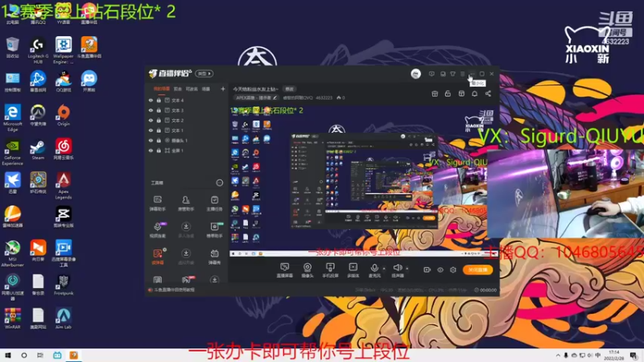
Task: Open the Windows Start menu
Action: tap(8, 356)
